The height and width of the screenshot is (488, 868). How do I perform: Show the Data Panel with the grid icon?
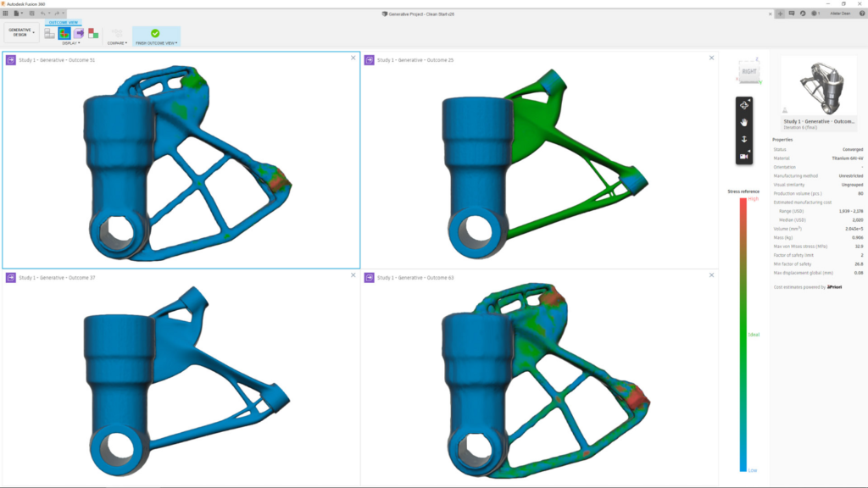(6, 13)
